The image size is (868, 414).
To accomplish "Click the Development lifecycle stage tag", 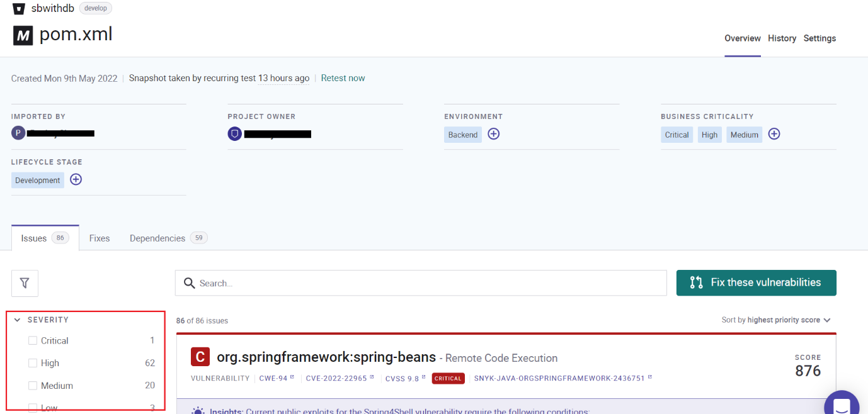I will pos(38,180).
